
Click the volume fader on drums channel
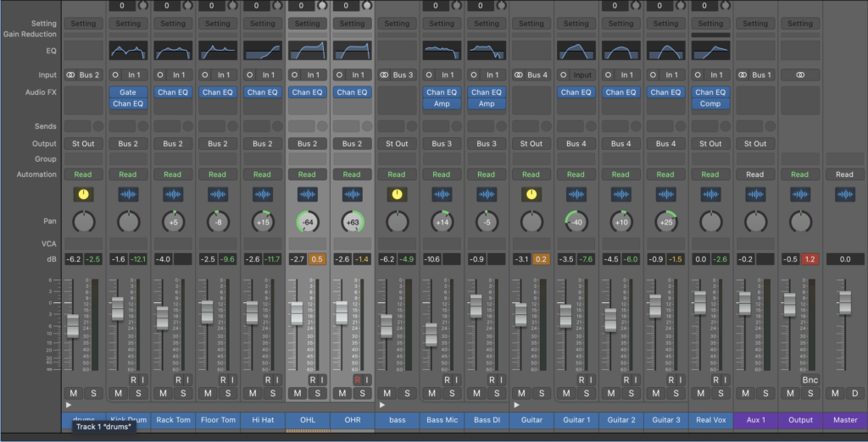(73, 325)
